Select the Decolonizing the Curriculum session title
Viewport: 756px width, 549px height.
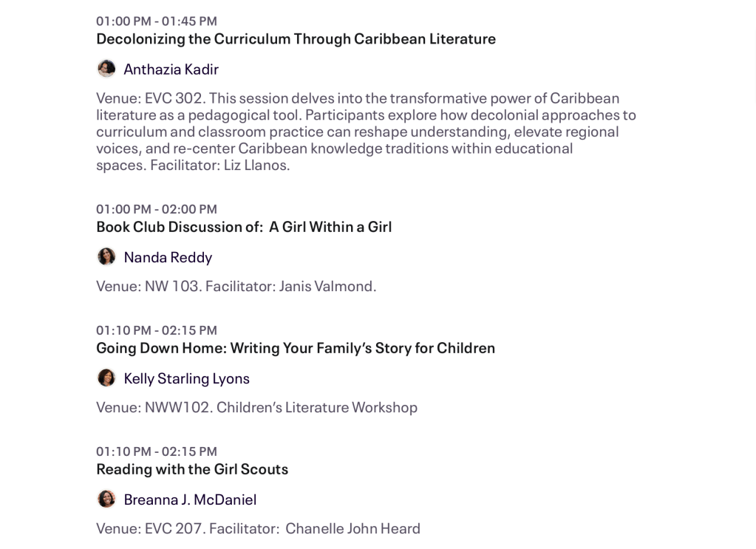[x=296, y=38]
